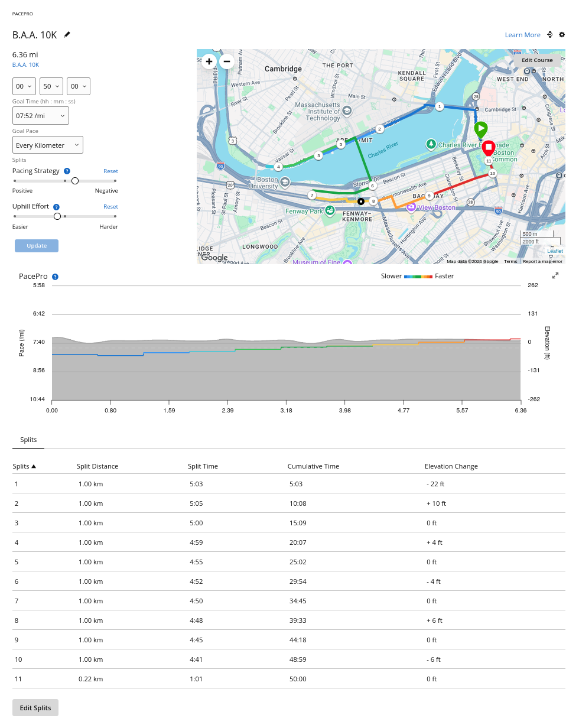This screenshot has height=728, width=579.
Task: Open the goal time minutes dropdown
Action: (x=51, y=86)
